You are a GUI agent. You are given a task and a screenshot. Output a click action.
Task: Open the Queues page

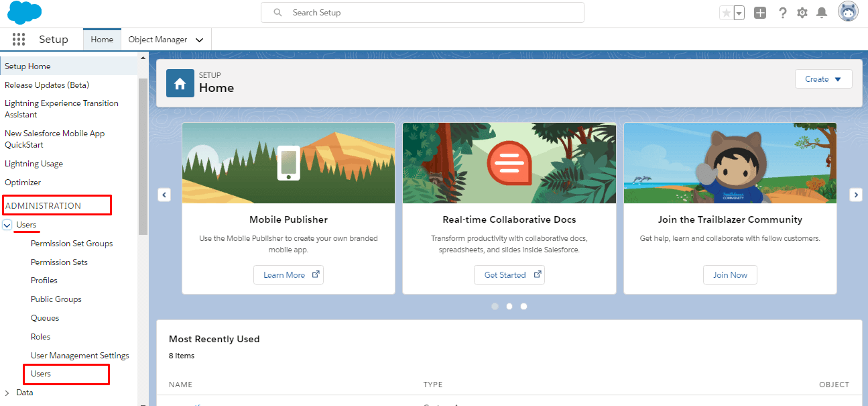(45, 318)
